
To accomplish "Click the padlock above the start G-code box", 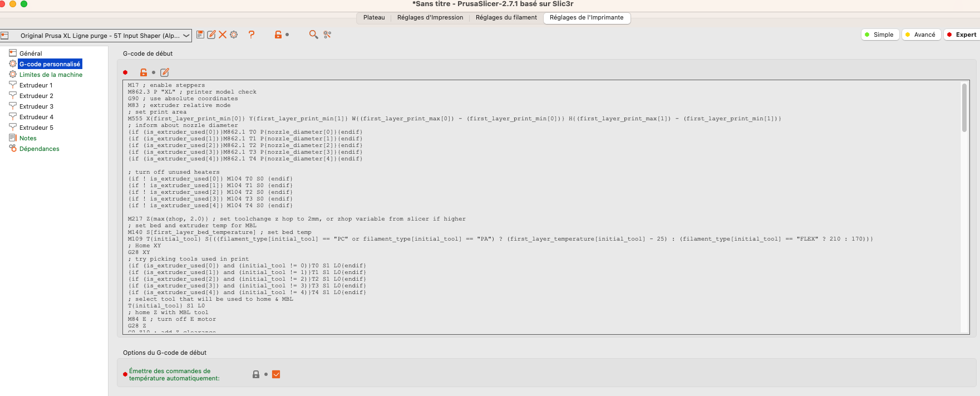I will [144, 72].
